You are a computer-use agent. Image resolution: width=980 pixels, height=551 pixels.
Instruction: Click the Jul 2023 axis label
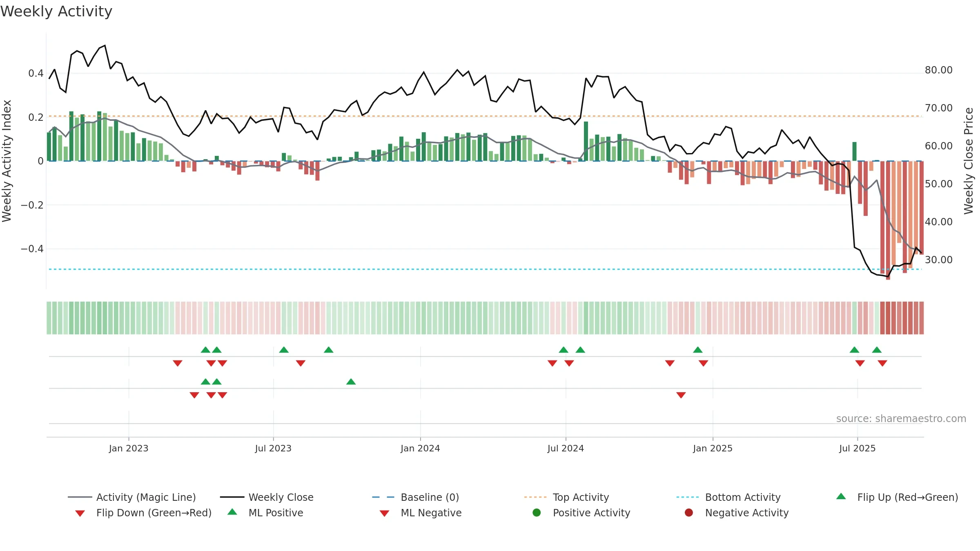(x=273, y=448)
